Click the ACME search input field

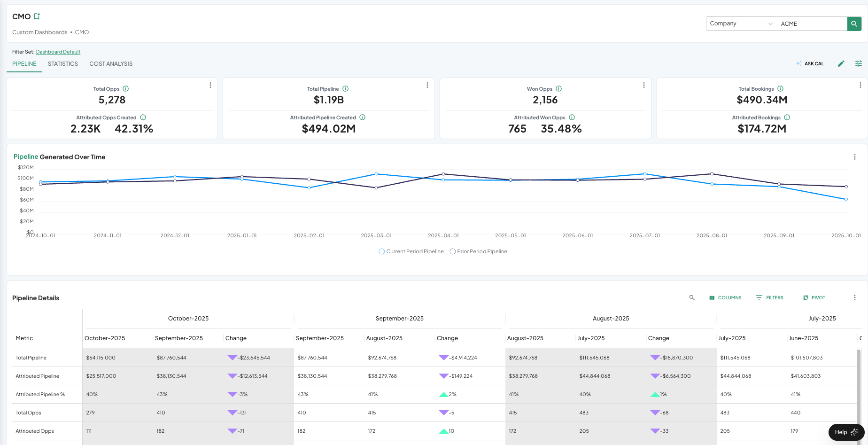click(812, 23)
